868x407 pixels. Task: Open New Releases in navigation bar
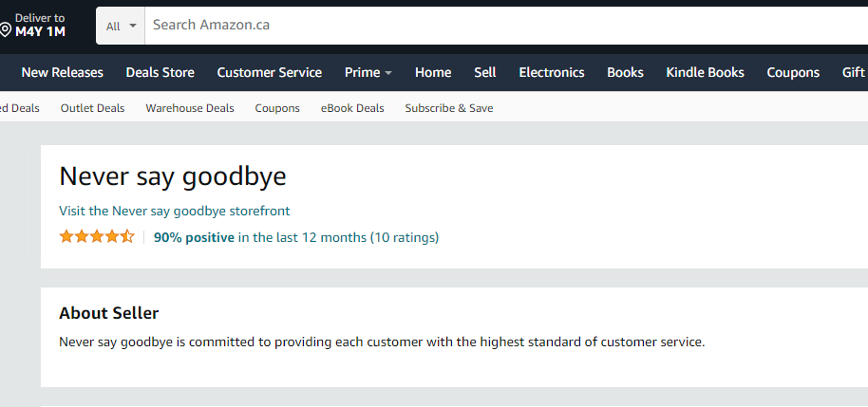[x=62, y=72]
